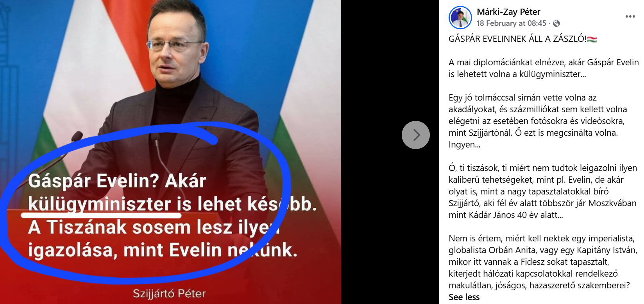
Task: Click the next photo arrow button
Action: click(416, 135)
